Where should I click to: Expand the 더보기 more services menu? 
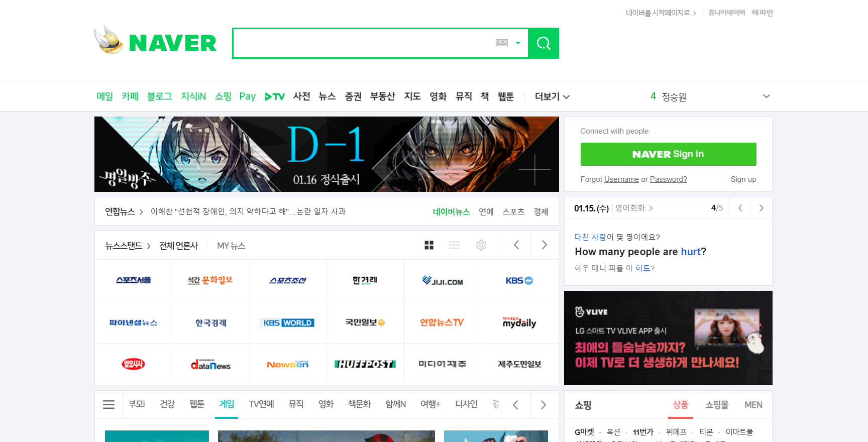(x=552, y=96)
